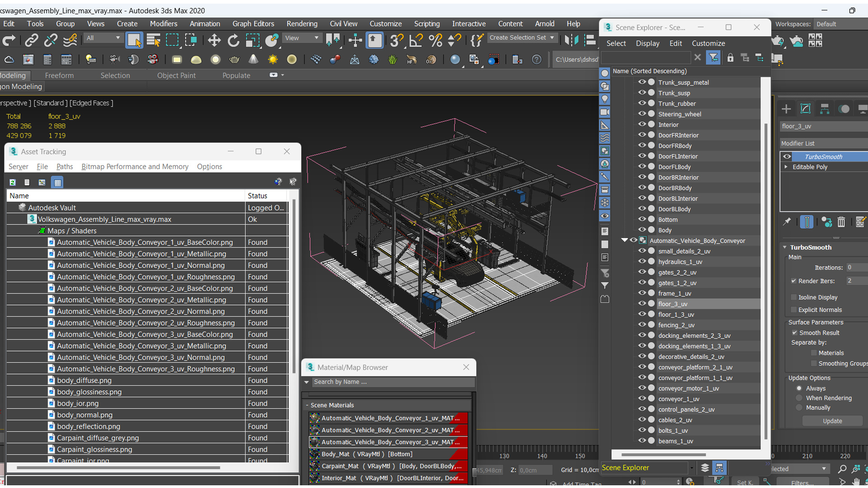Open the All selection filter dropdown
The image size is (868, 488).
point(103,38)
